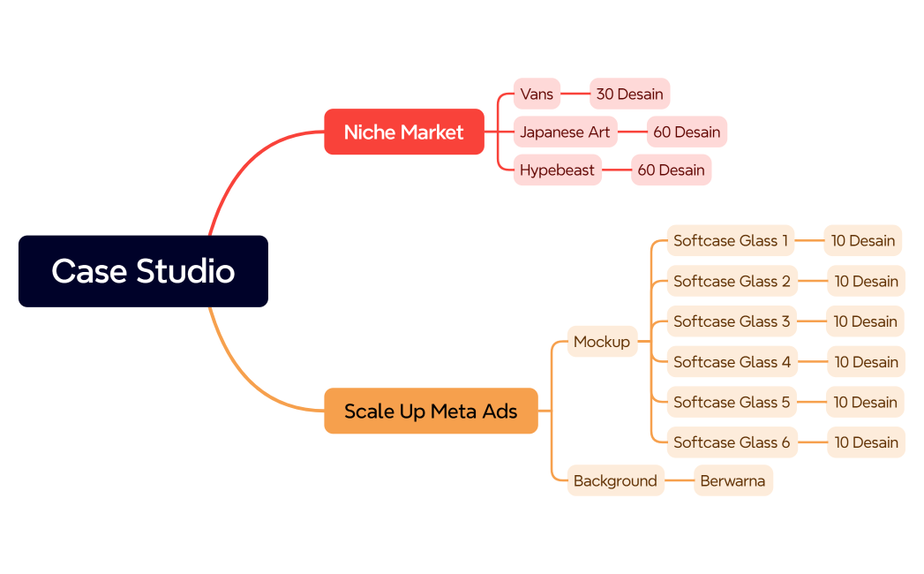Select the 10 Desain node for Softcase Glass 1
924x574 pixels.
862,240
